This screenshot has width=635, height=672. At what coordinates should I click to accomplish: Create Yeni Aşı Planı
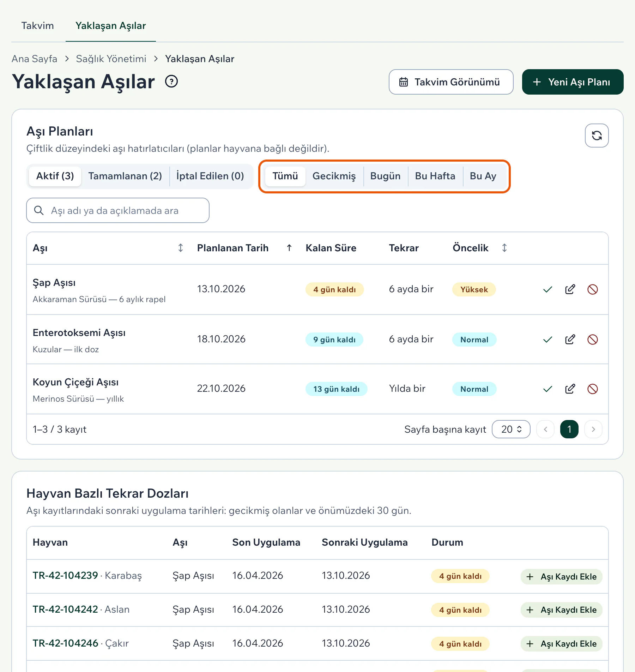[x=573, y=82]
